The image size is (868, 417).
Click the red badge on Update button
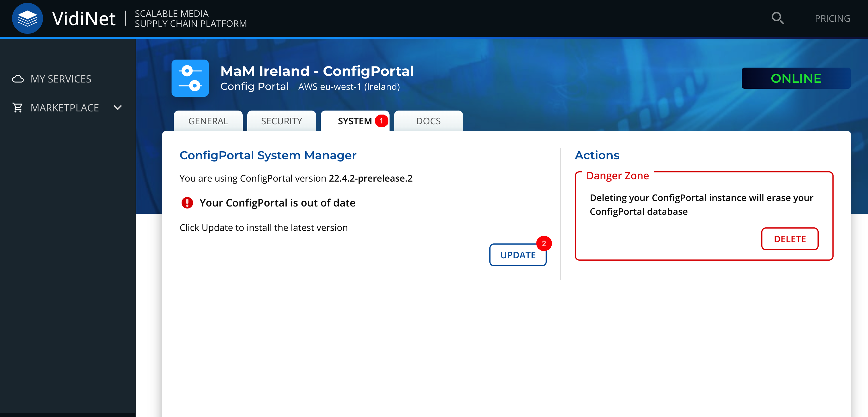[544, 243]
